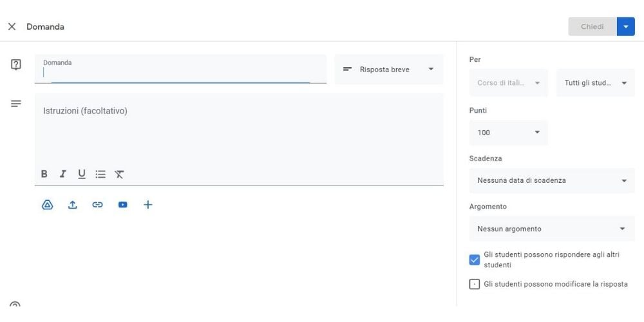Open the Punti 100 dropdown
The width and height of the screenshot is (644, 322).
509,132
